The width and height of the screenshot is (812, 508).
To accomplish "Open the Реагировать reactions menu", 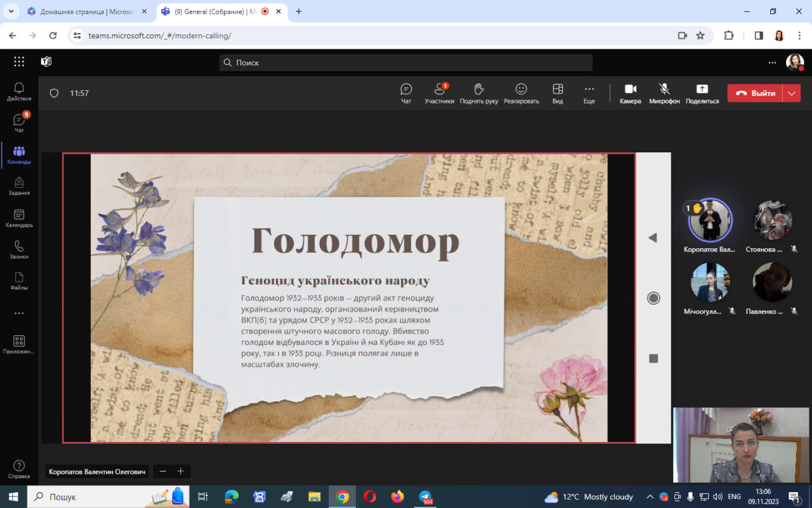I will pos(521,93).
